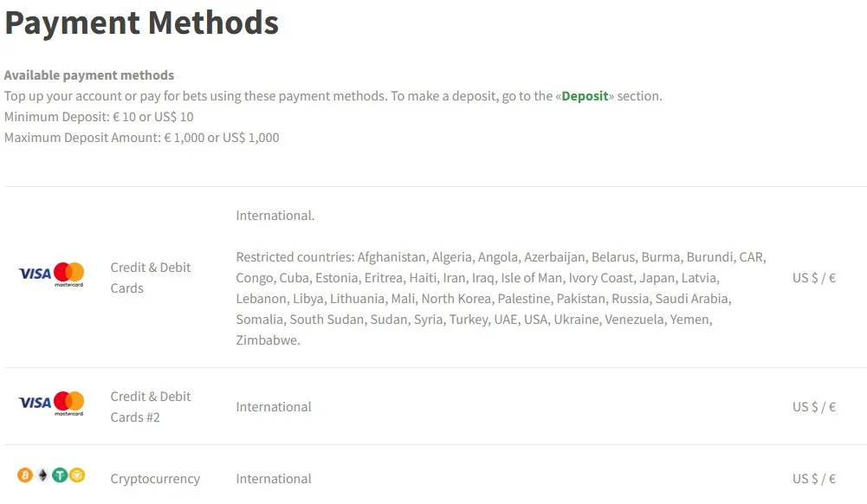The width and height of the screenshot is (867, 504).
Task: Click US $ / € beside the restricted countries list
Action: click(x=814, y=277)
